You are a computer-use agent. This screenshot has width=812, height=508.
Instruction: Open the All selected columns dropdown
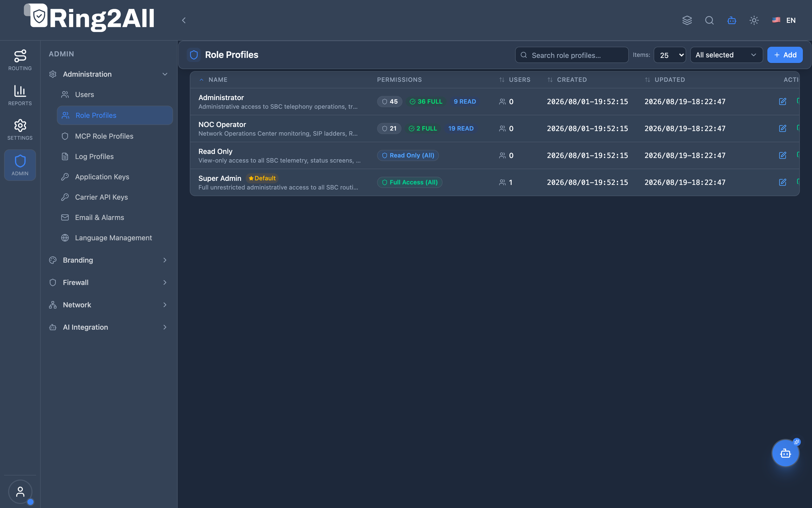pyautogui.click(x=726, y=55)
